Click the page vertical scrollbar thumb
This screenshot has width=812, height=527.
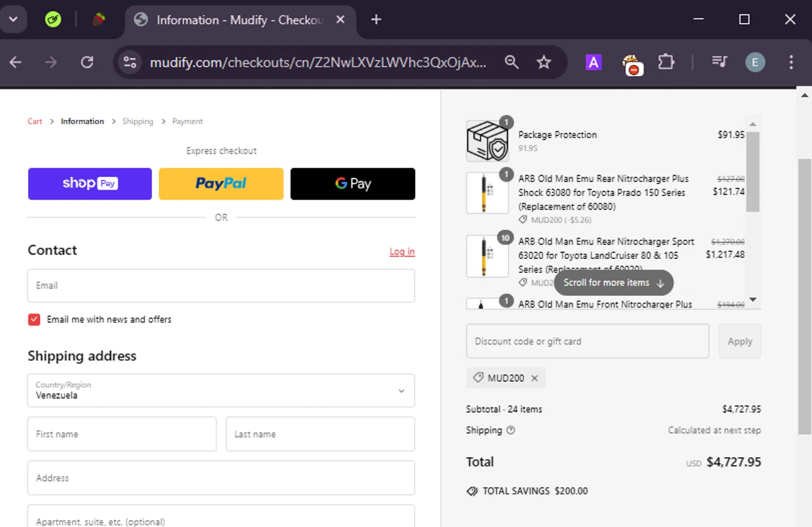(x=805, y=296)
